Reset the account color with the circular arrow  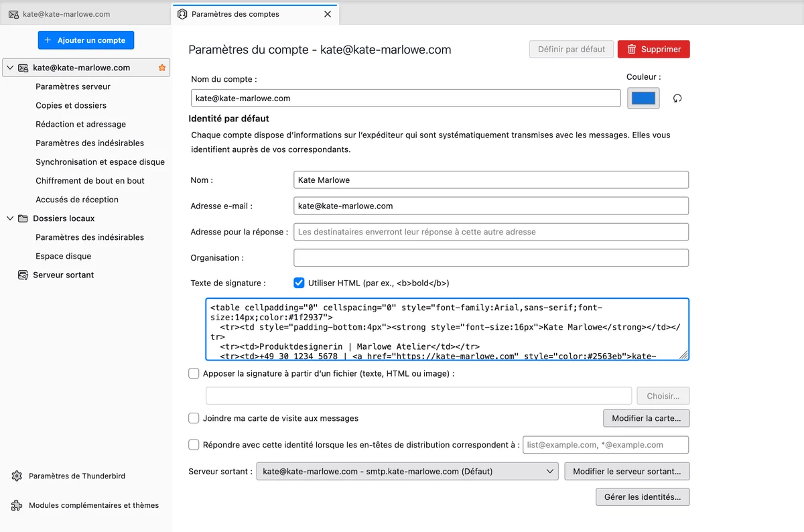[x=677, y=98]
